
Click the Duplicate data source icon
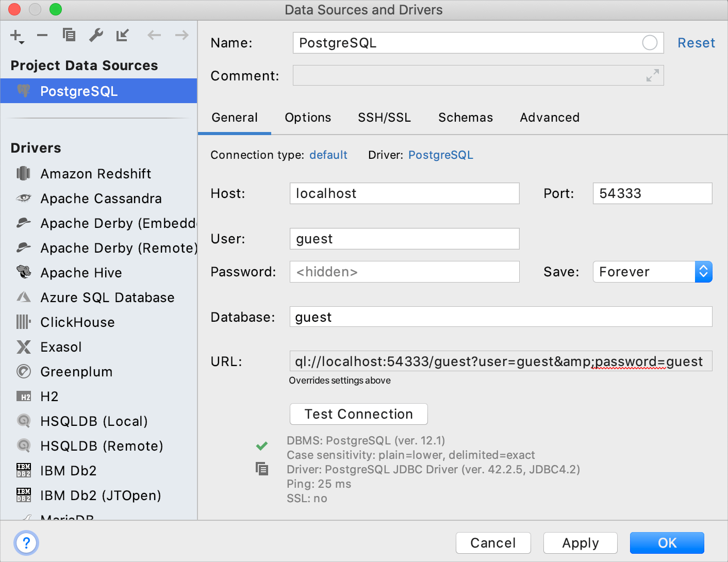click(69, 35)
